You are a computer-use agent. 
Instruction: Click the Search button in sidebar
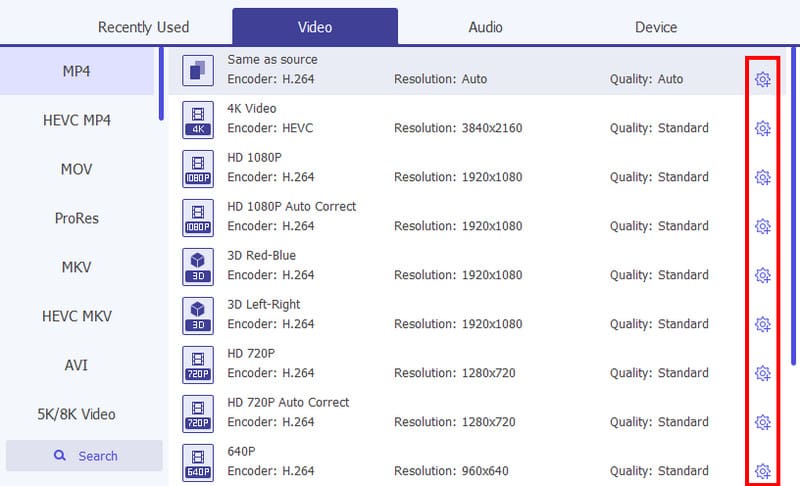(x=85, y=456)
